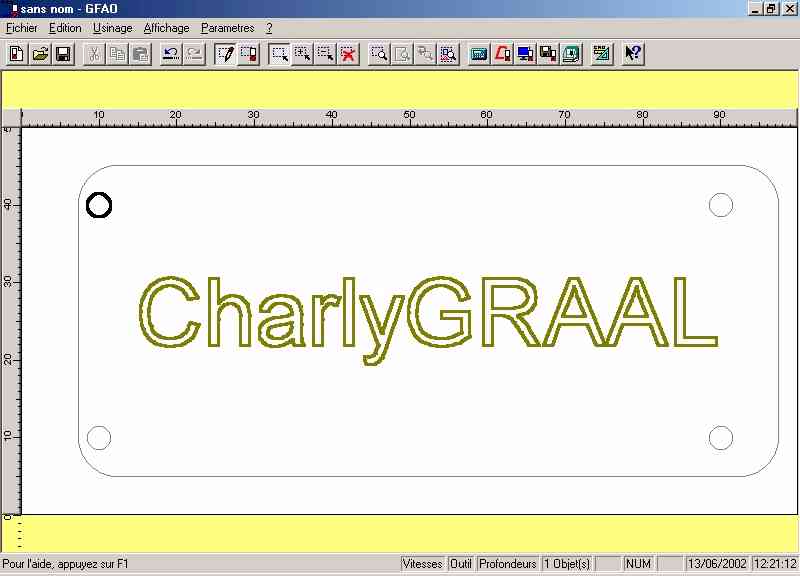Open the ? help menu

(269, 28)
